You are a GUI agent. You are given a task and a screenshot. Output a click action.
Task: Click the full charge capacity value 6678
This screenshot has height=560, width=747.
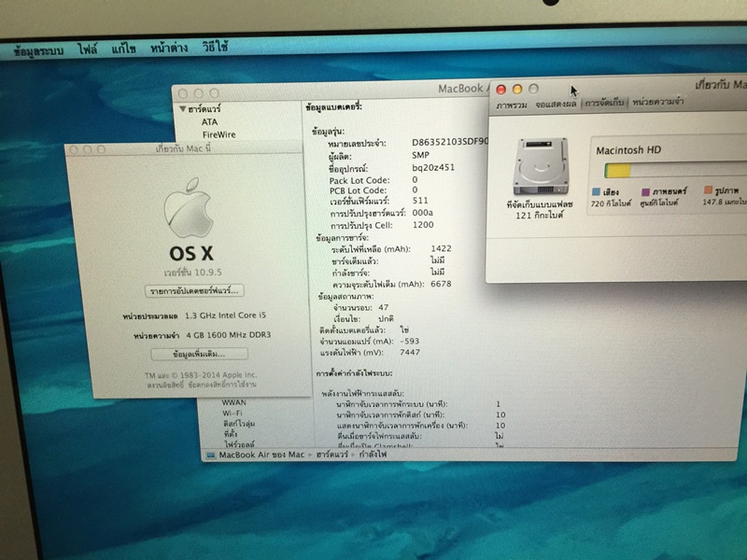(441, 284)
